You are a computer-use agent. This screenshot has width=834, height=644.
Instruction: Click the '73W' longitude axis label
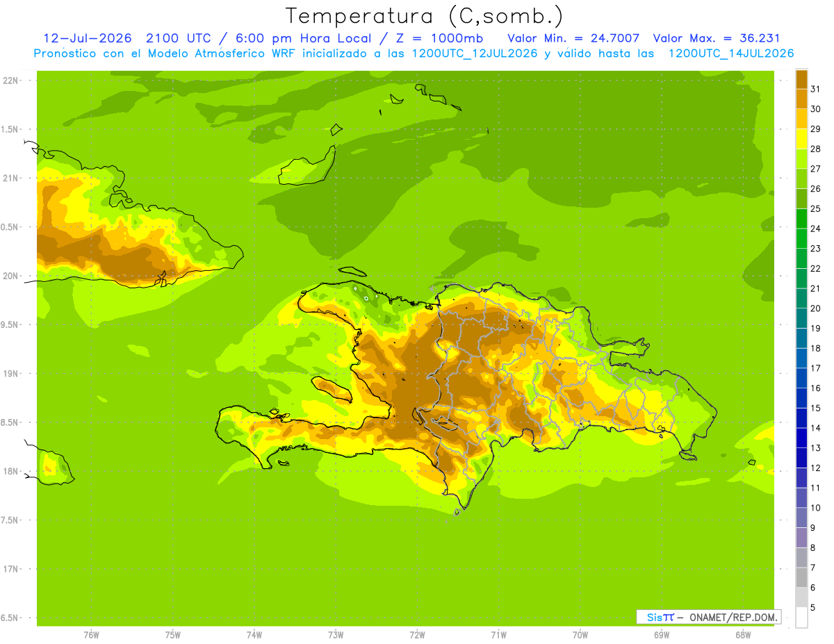[x=336, y=634]
